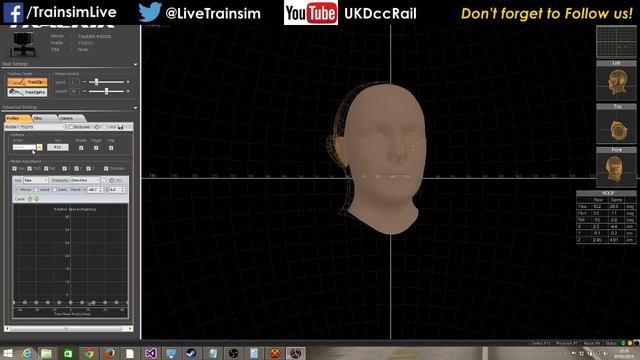Viewport: 640px width, 360px height.
Task: Adjust the Smooth slider handle
Action: [107, 91]
